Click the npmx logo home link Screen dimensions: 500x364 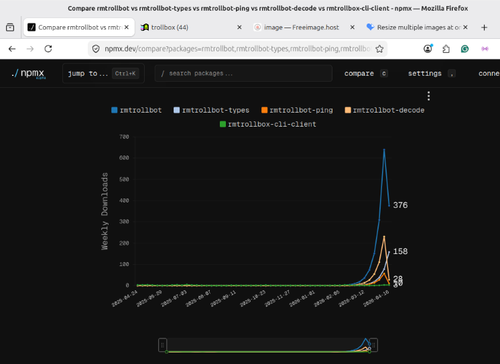pos(28,73)
